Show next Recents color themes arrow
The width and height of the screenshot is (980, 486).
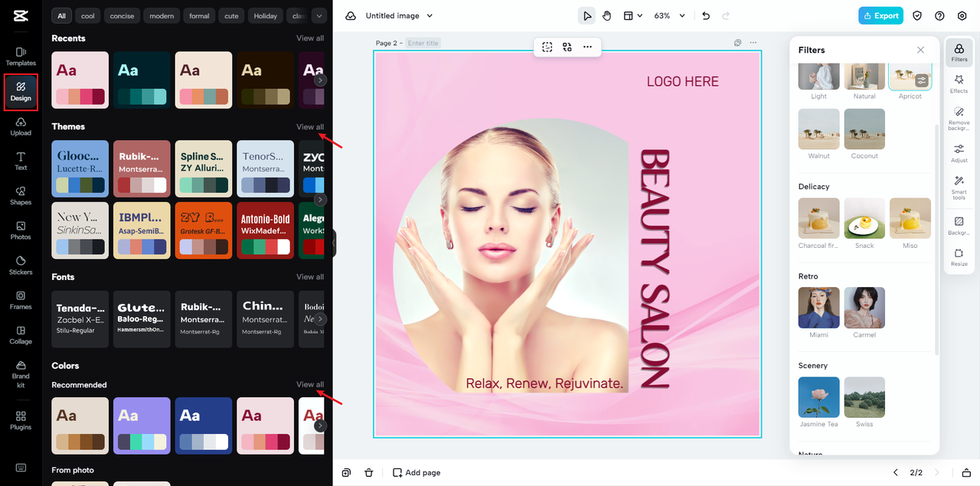[321, 80]
